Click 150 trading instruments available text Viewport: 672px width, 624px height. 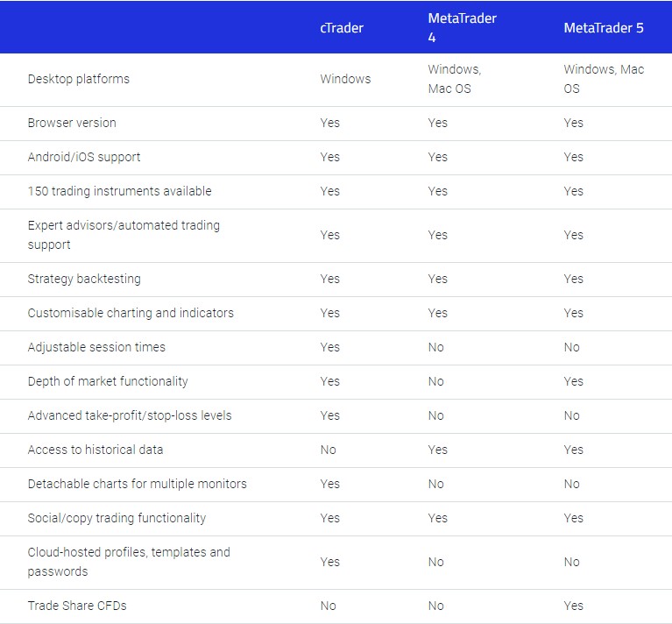click(119, 191)
